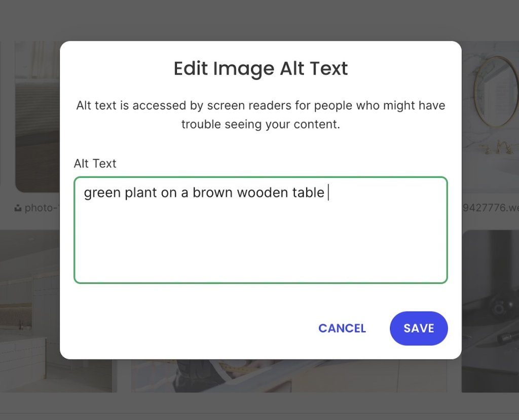The width and height of the screenshot is (519, 420).
Task: Click the 'Edit Image Alt Text' dialog title
Action: tap(261, 68)
